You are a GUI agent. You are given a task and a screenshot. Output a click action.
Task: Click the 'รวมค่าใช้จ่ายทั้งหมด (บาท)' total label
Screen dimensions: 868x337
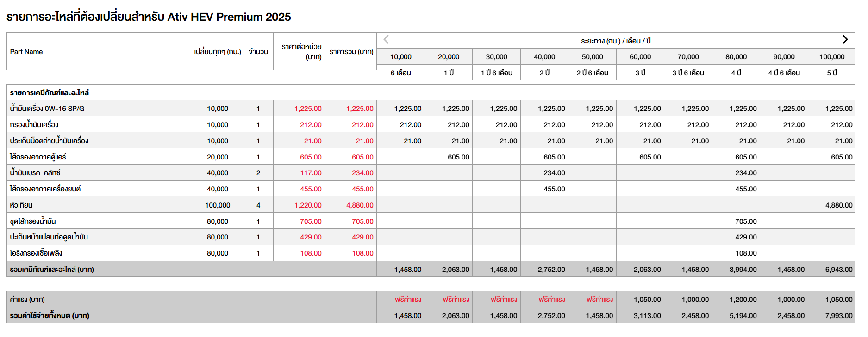(x=50, y=316)
